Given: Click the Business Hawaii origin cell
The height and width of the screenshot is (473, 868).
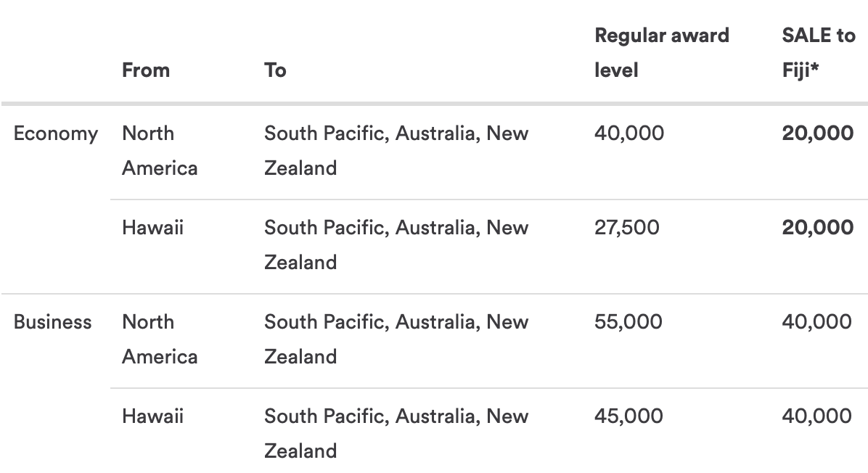Looking at the screenshot, I should (152, 416).
